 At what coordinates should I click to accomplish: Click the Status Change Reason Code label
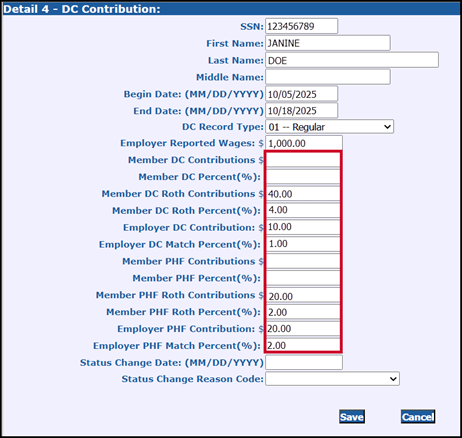coord(192,379)
